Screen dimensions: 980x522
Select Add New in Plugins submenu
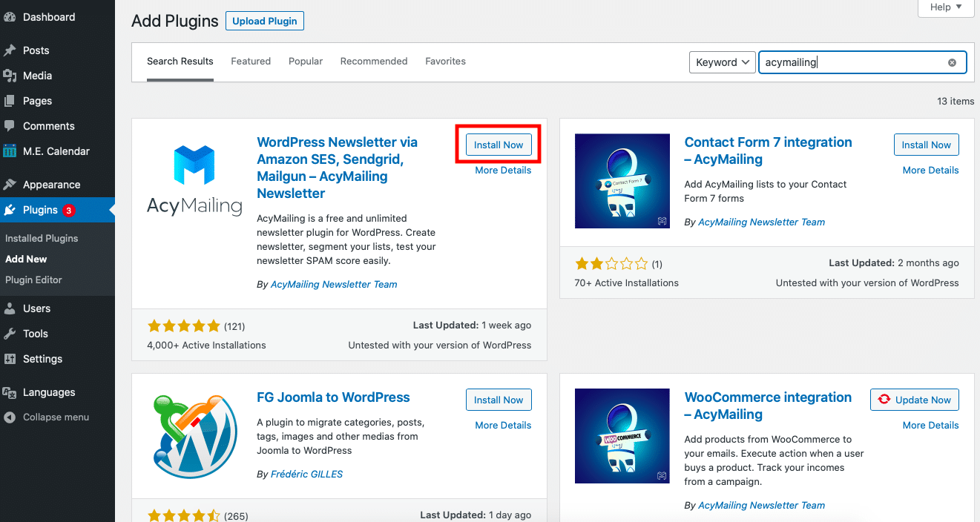click(26, 259)
